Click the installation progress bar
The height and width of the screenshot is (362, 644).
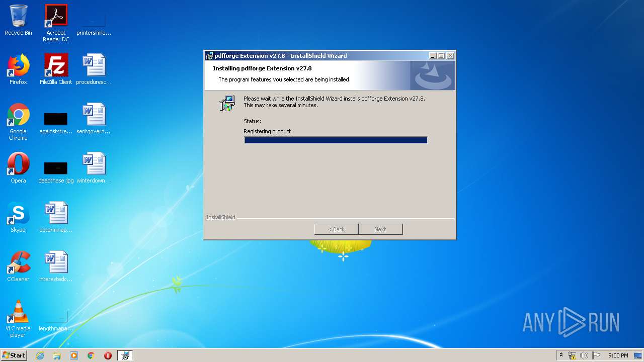coord(336,140)
